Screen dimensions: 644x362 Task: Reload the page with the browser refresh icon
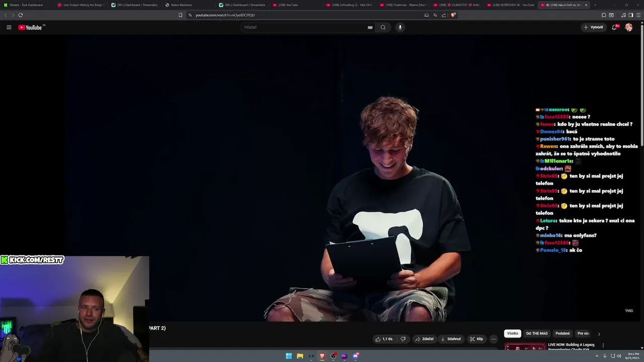tap(21, 15)
